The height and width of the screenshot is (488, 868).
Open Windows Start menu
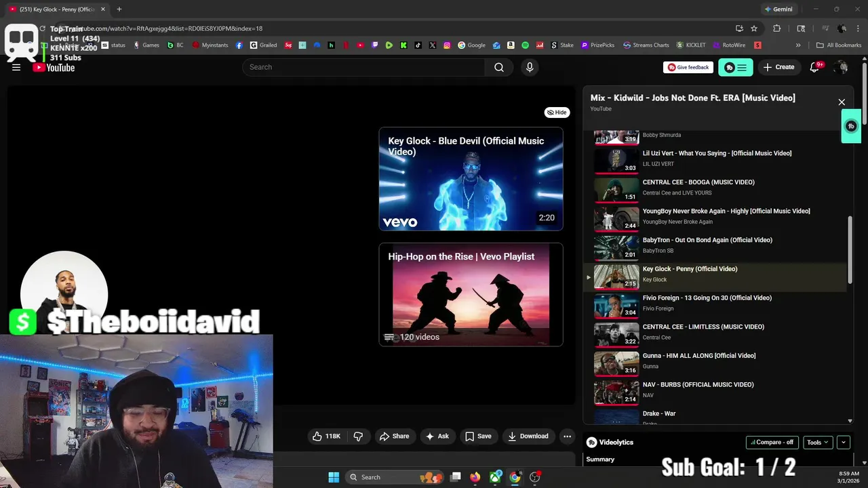click(334, 477)
